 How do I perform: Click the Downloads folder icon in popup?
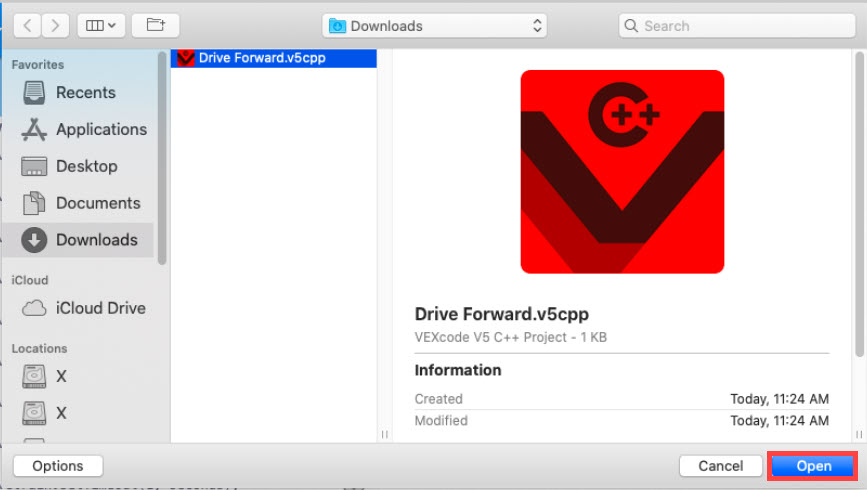point(337,26)
